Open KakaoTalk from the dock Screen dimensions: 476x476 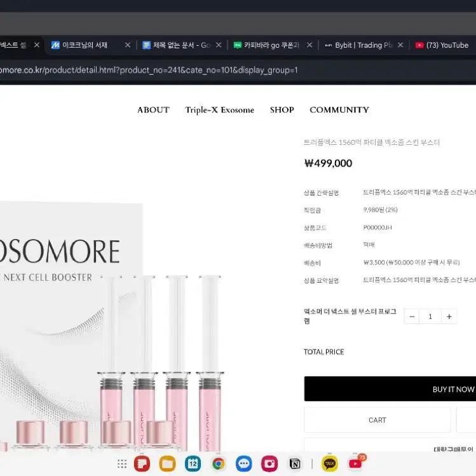[330, 463]
